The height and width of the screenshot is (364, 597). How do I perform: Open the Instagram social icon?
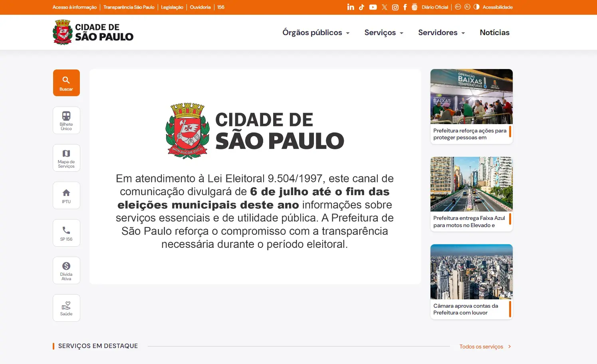click(395, 7)
